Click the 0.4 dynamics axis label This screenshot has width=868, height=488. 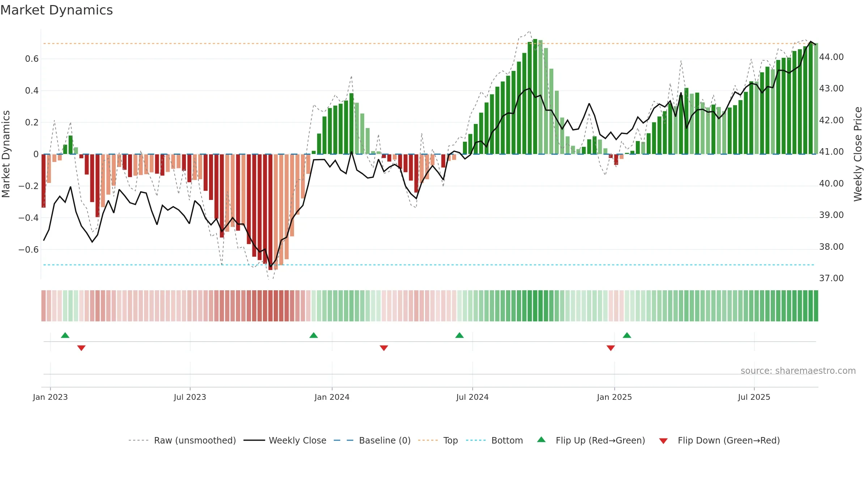coord(32,91)
